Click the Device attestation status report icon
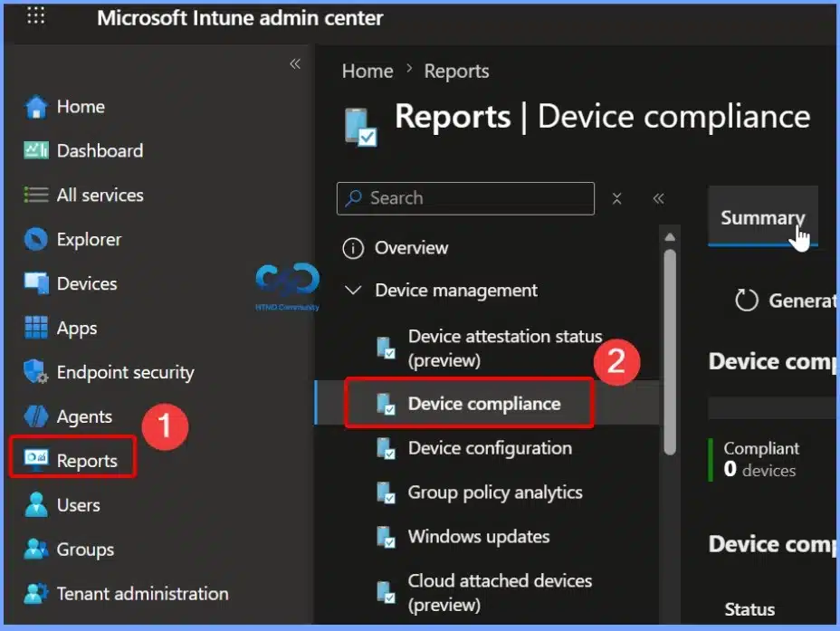This screenshot has height=631, width=840. point(386,349)
